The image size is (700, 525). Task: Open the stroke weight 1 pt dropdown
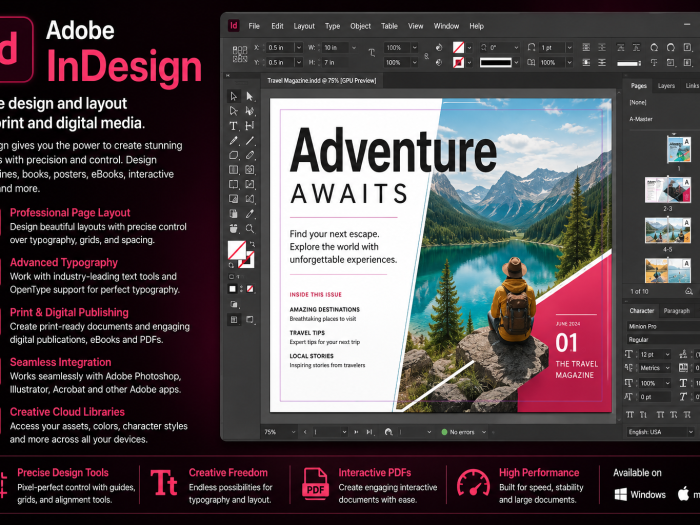569,47
